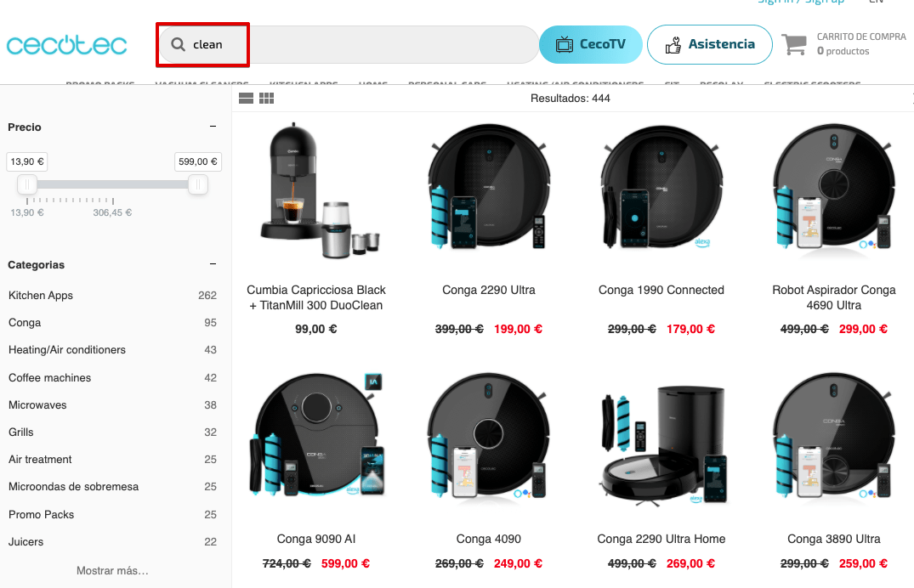Open Asistencia support button
914x588 pixels.
click(709, 45)
